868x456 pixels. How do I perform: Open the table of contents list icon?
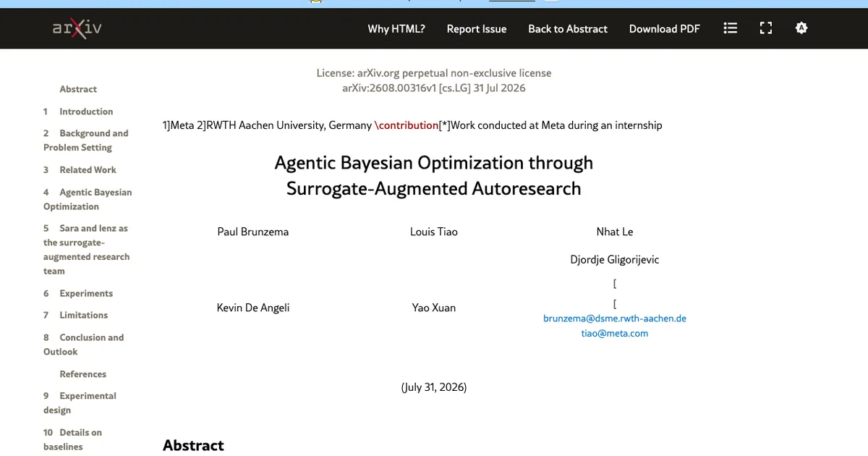tap(731, 28)
